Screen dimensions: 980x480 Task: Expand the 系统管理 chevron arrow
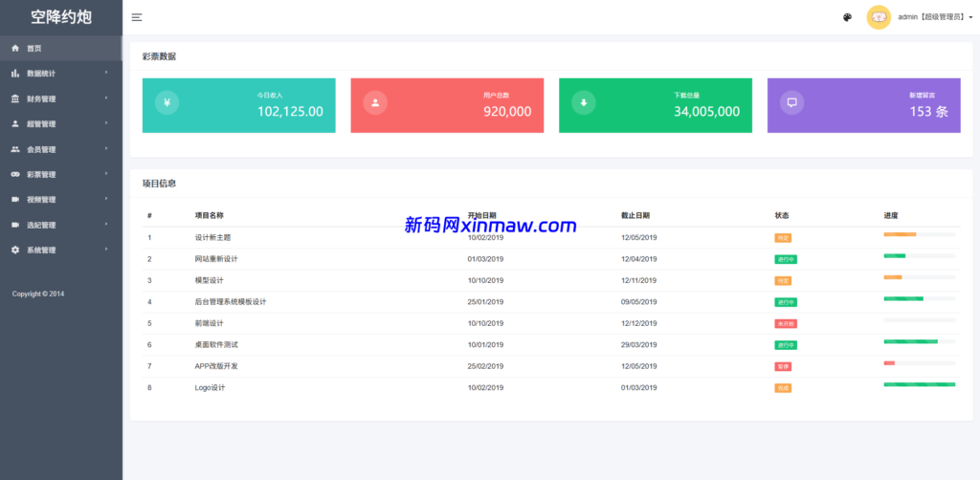click(106, 249)
